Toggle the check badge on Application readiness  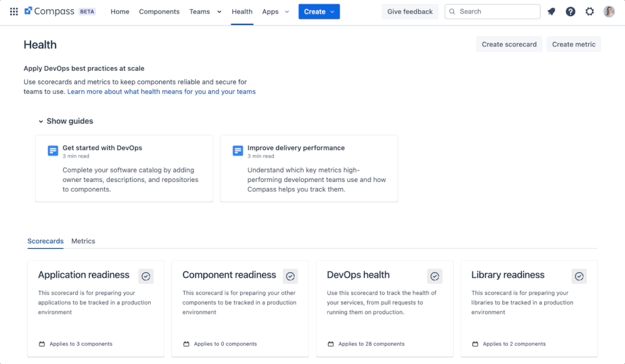146,276
